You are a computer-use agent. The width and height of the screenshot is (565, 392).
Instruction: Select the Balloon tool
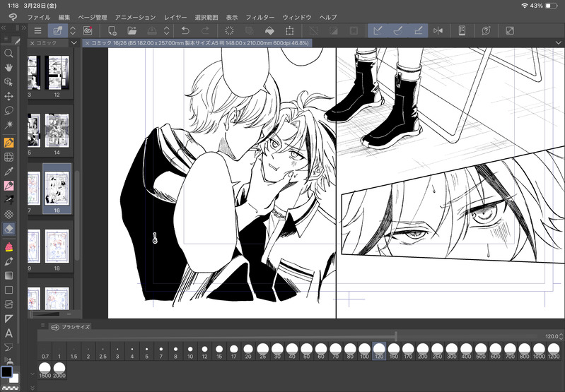pos(8,348)
